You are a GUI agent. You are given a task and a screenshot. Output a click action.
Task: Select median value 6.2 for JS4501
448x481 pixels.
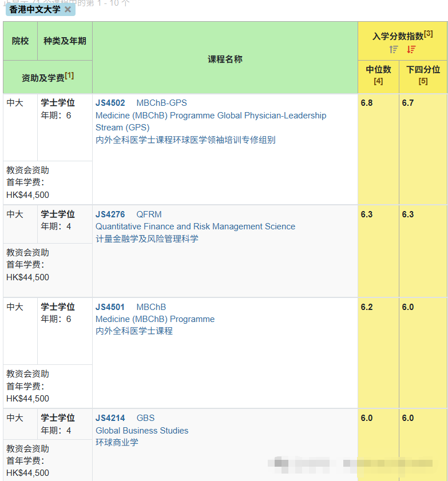click(x=367, y=307)
